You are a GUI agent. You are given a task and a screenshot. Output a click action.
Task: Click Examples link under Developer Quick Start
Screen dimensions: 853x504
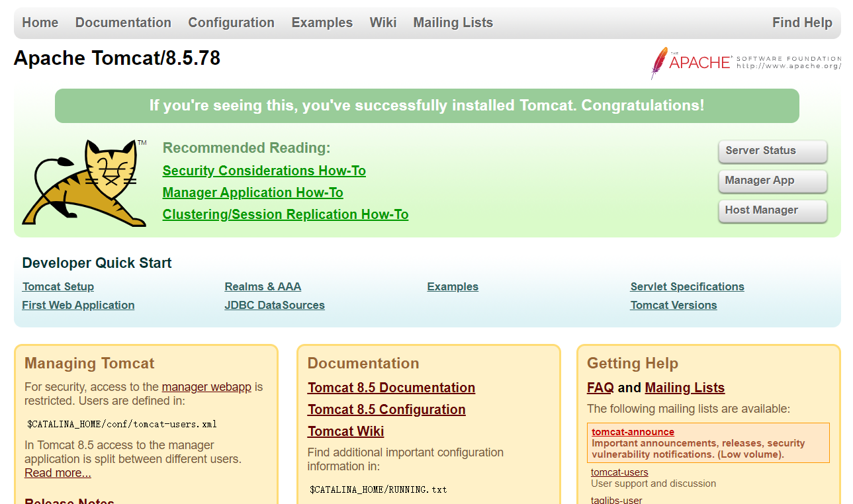453,286
